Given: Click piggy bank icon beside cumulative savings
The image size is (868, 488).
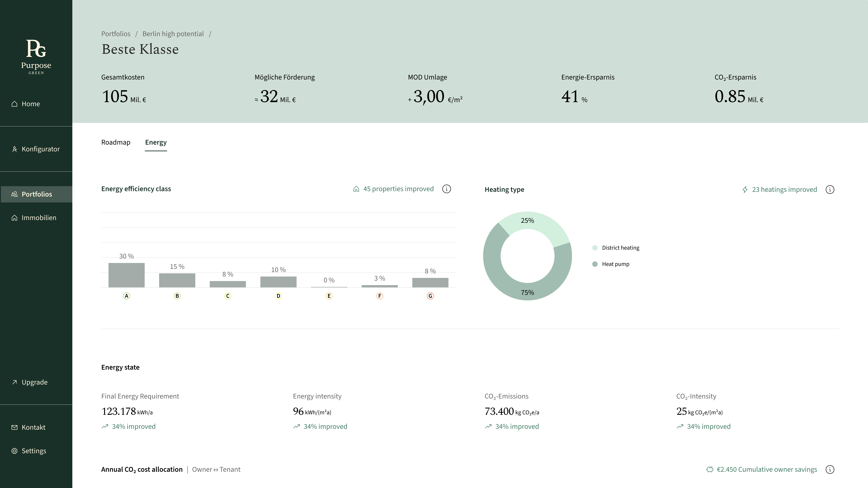Looking at the screenshot, I should coord(710,469).
